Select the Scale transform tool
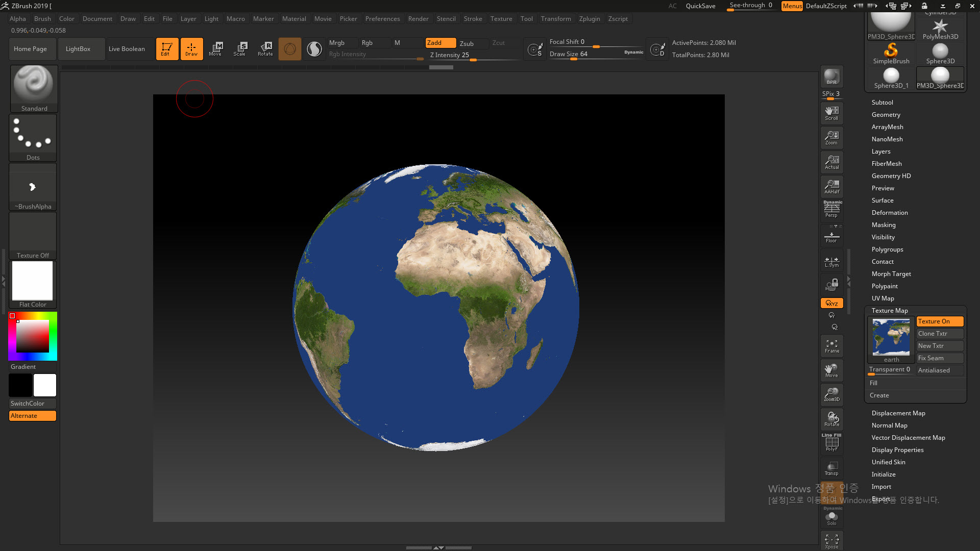980x551 pixels. tap(239, 49)
